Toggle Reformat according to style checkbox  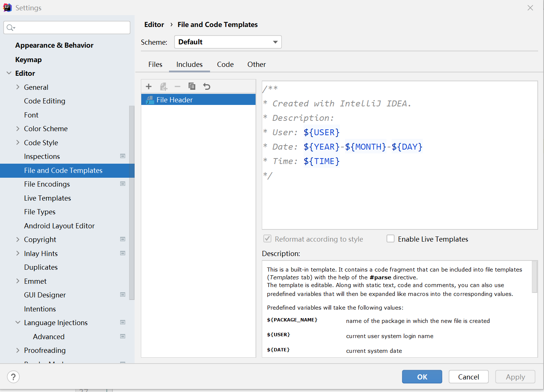click(267, 239)
